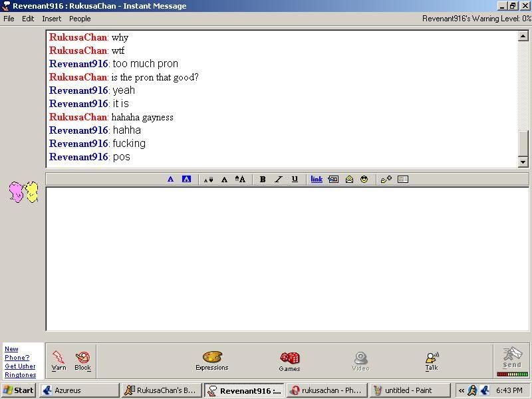Switch to RukusaChan's Buddy List window
532x399 pixels.
(162, 390)
